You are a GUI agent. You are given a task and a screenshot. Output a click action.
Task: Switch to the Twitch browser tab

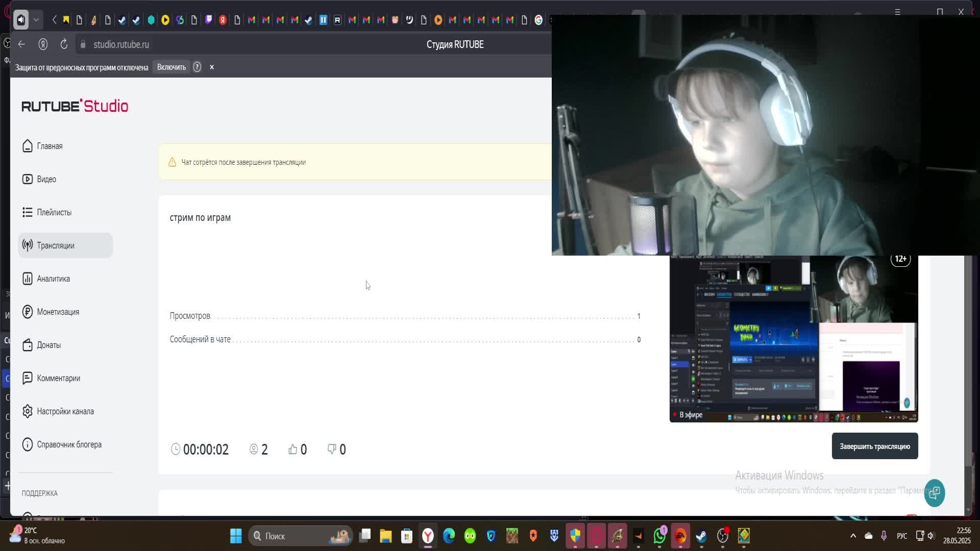click(209, 20)
